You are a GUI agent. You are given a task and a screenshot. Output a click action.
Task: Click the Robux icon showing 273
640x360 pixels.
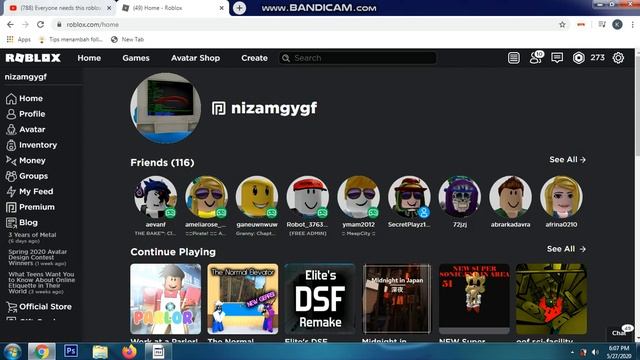(578, 58)
